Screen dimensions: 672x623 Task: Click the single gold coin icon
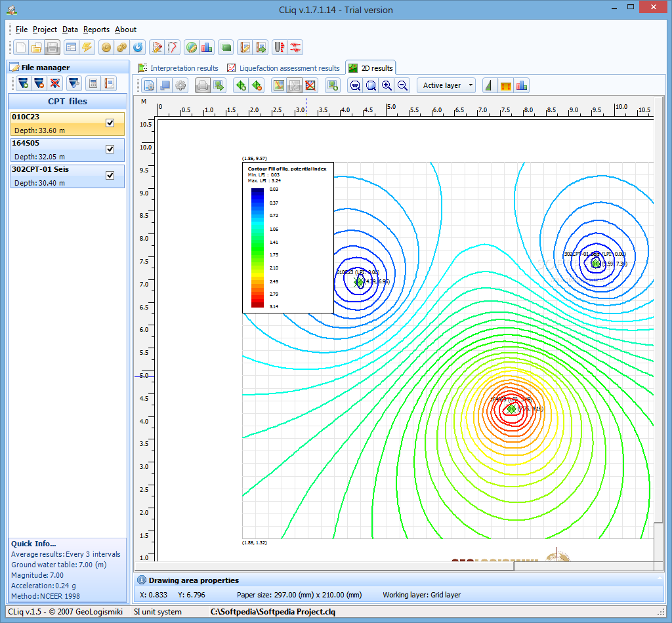coord(106,47)
